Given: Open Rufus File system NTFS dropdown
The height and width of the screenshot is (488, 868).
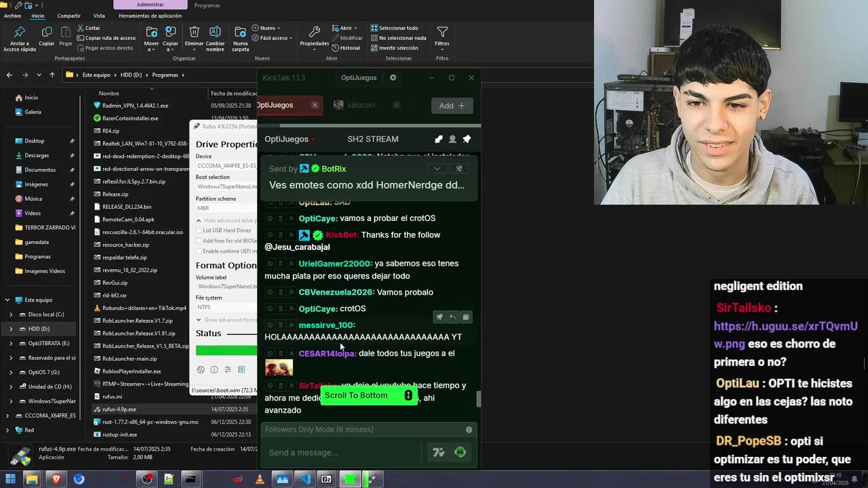Looking at the screenshot, I should click(x=226, y=307).
